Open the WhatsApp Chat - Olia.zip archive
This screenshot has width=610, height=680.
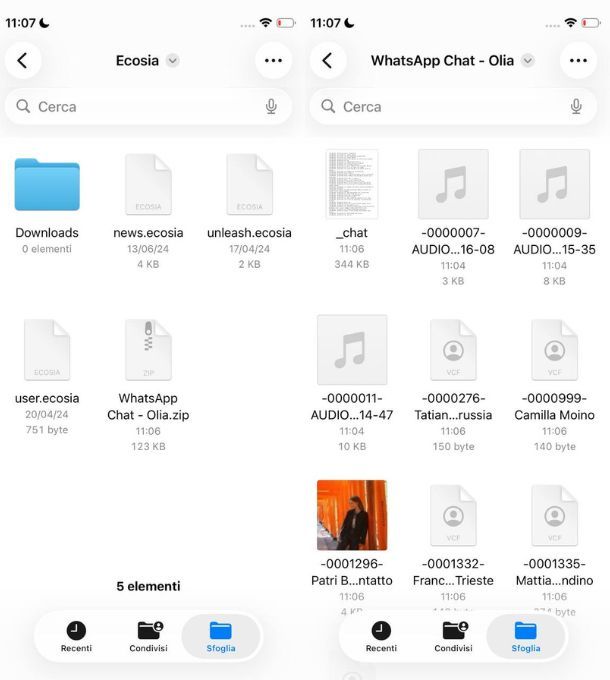click(148, 350)
